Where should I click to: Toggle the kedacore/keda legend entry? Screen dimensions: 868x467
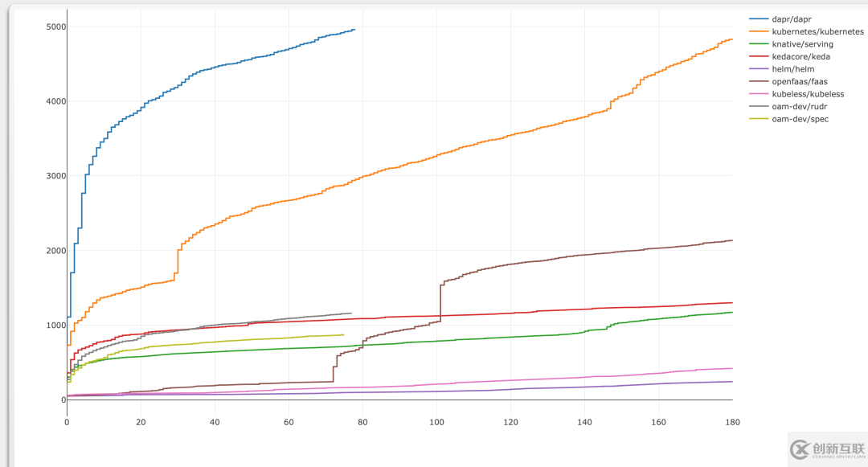click(x=789, y=56)
